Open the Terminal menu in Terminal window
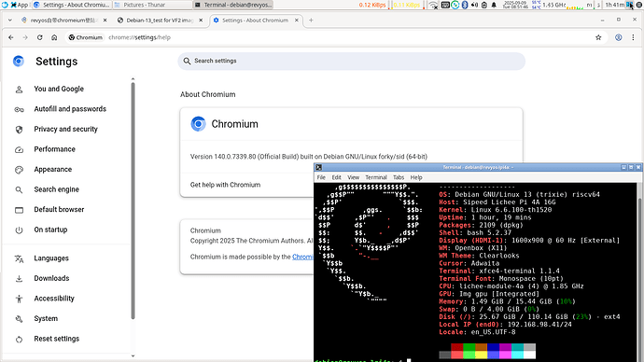Image resolution: width=644 pixels, height=362 pixels. [x=376, y=177]
